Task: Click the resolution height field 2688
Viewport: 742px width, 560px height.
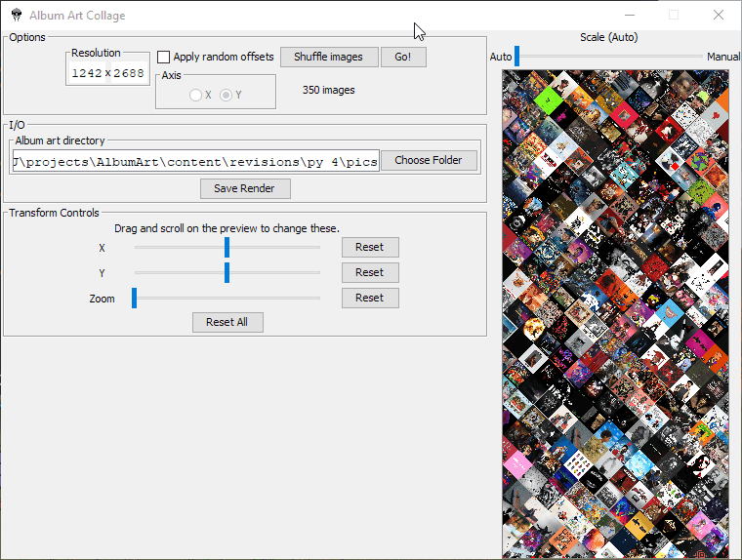Action: point(129,73)
